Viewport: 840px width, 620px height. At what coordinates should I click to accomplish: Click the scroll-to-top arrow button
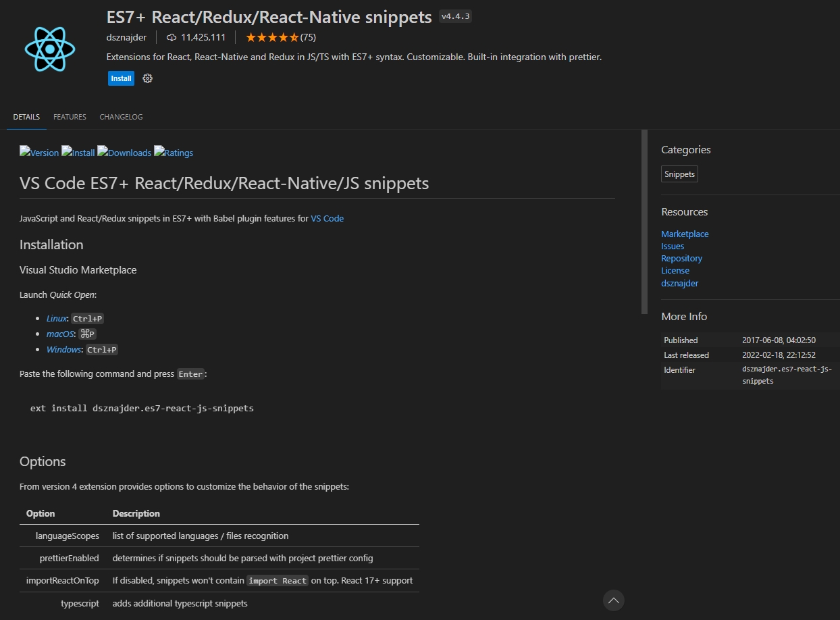tap(614, 600)
